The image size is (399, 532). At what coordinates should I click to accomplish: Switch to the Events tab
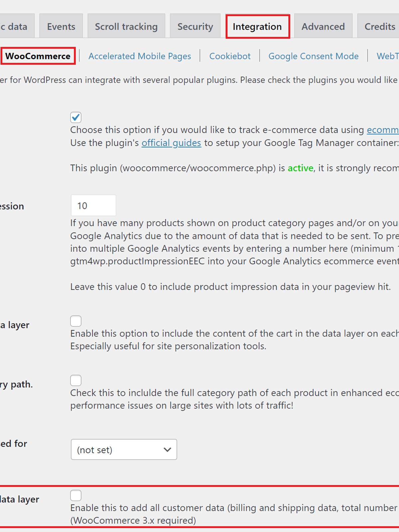click(x=61, y=27)
